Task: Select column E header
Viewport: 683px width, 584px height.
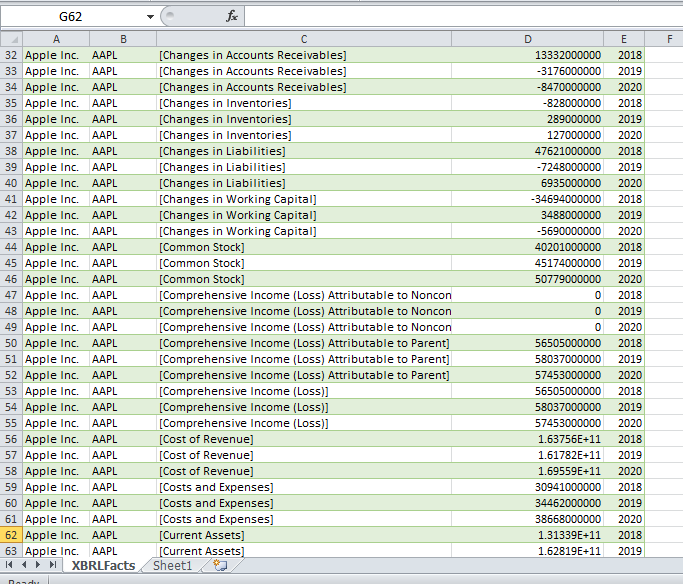Action: click(x=624, y=39)
